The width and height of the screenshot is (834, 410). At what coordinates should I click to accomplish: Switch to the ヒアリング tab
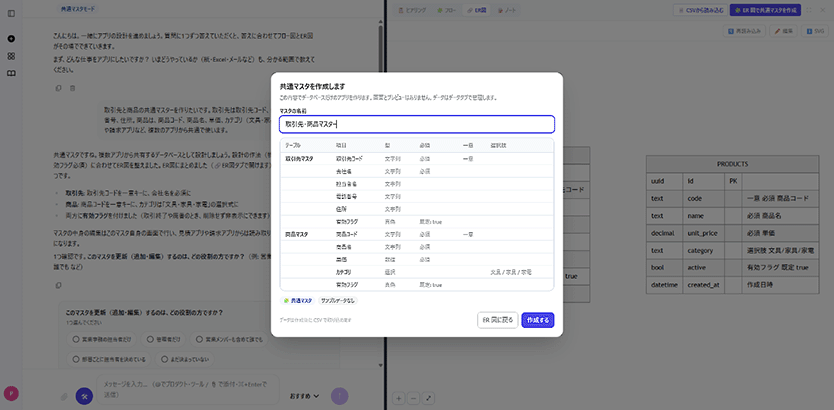(412, 10)
